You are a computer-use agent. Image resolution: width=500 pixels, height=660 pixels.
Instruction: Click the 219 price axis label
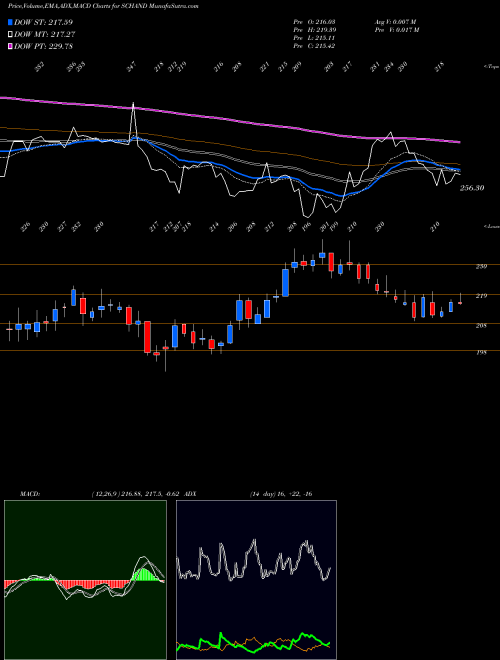(x=481, y=296)
